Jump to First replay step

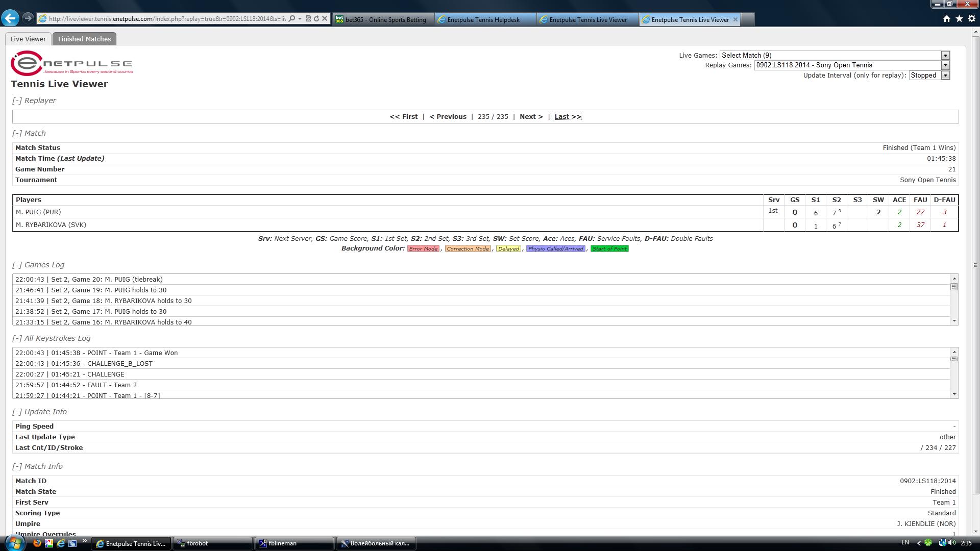(403, 116)
